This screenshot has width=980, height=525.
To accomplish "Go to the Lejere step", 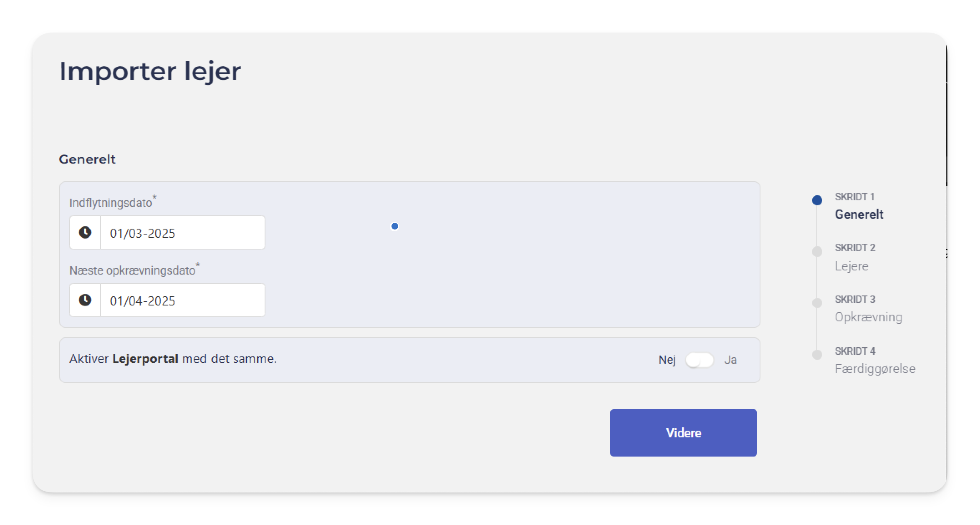I will click(x=851, y=266).
